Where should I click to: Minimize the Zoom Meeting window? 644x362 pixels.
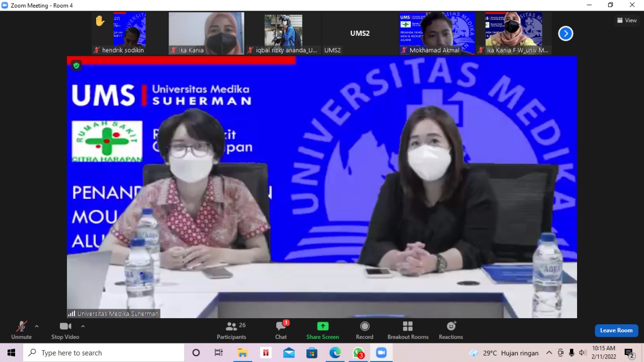click(589, 5)
